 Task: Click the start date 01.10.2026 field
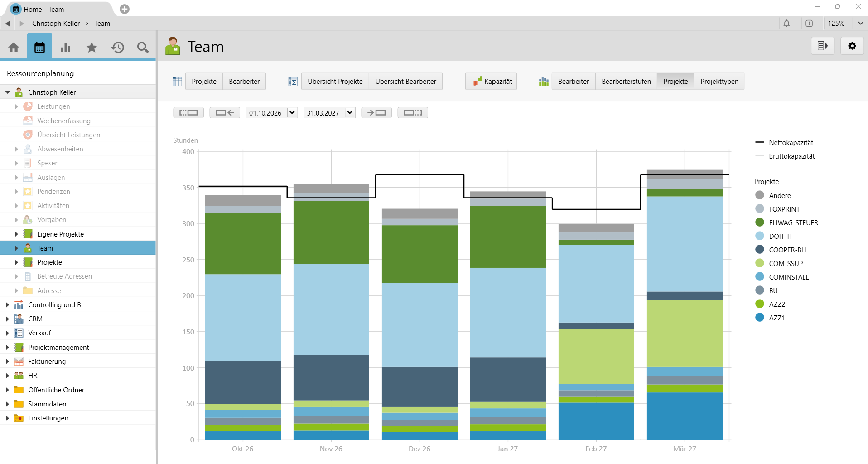pos(267,112)
